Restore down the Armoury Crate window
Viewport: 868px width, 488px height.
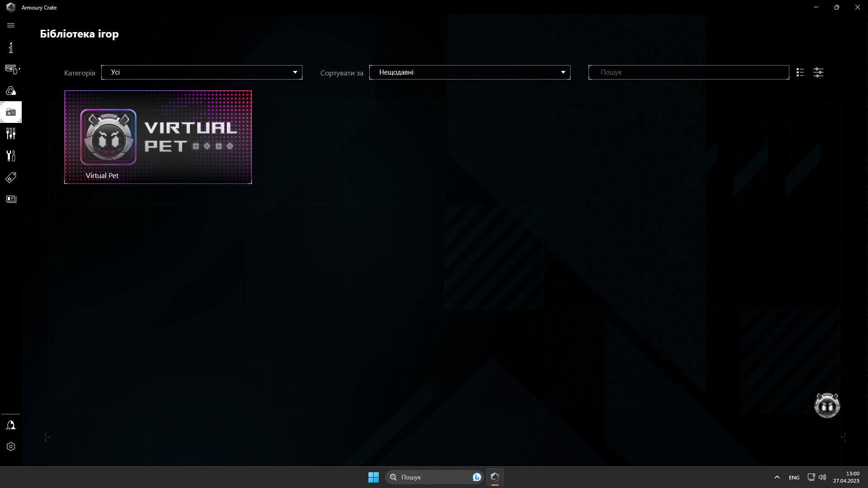point(837,7)
